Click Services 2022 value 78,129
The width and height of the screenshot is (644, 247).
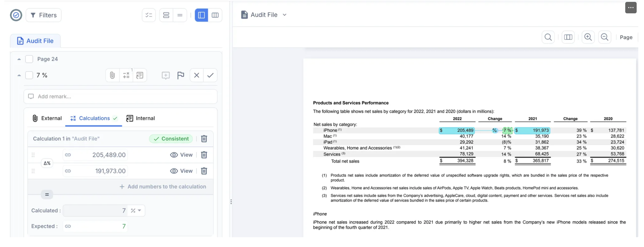click(x=466, y=154)
